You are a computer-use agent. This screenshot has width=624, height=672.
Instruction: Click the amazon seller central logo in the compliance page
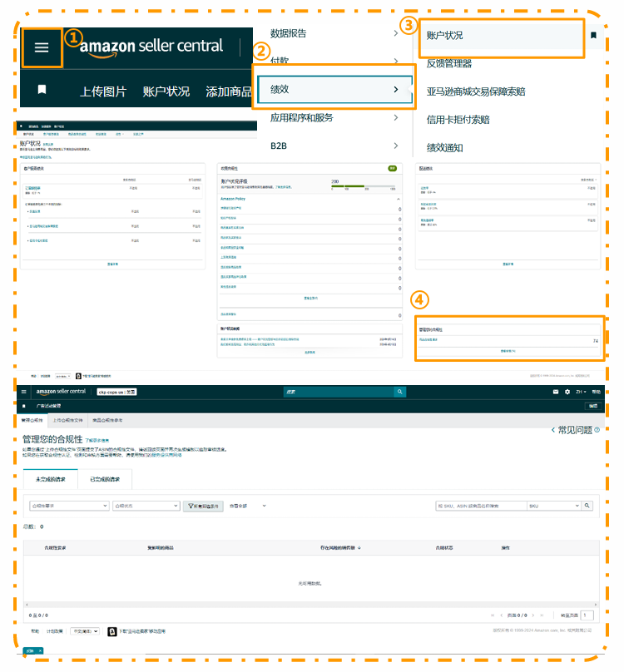(61, 392)
